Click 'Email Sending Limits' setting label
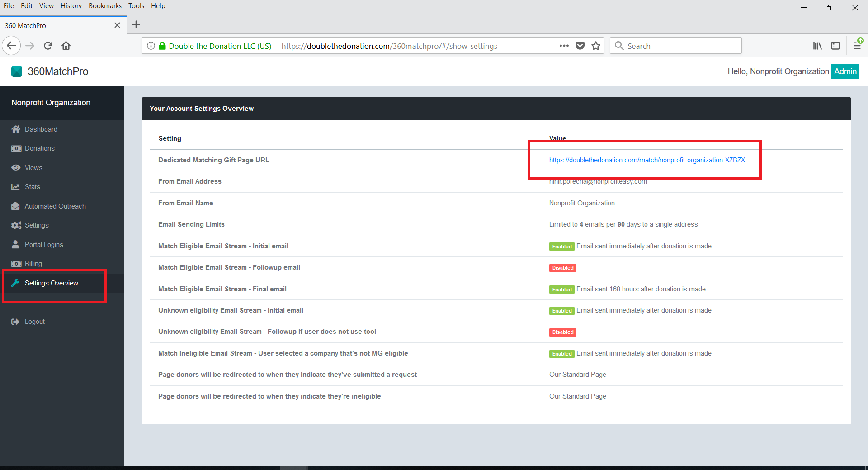The height and width of the screenshot is (470, 868). (191, 224)
